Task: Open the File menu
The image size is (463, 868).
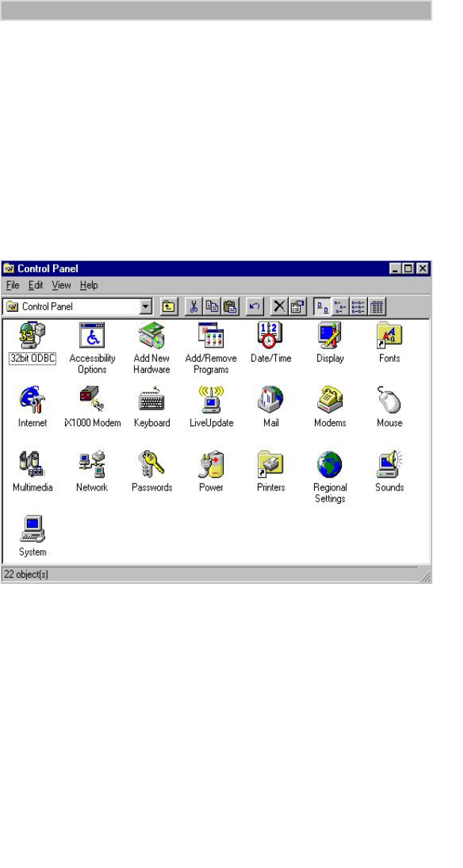Action: pyautogui.click(x=13, y=285)
